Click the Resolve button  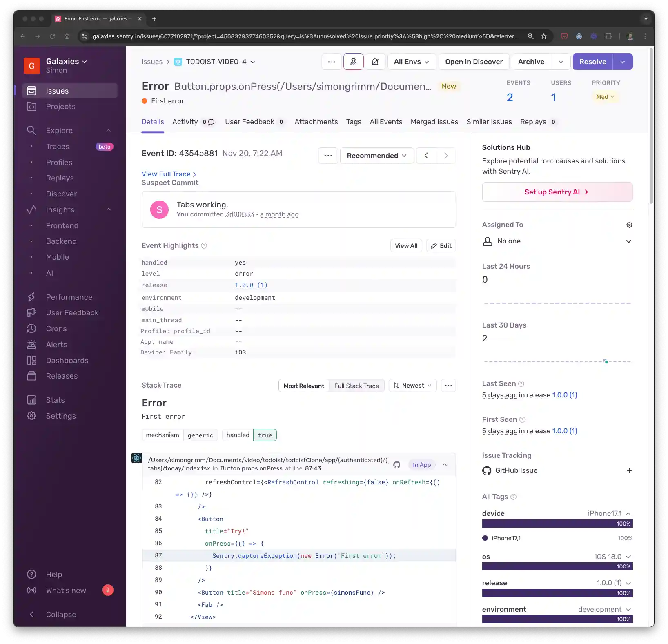click(x=593, y=62)
